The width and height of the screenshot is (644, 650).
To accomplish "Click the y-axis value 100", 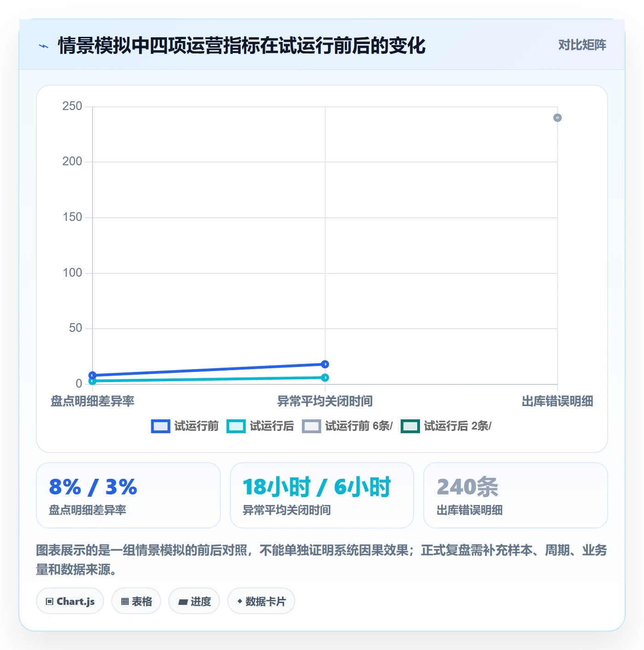I will tap(72, 273).
